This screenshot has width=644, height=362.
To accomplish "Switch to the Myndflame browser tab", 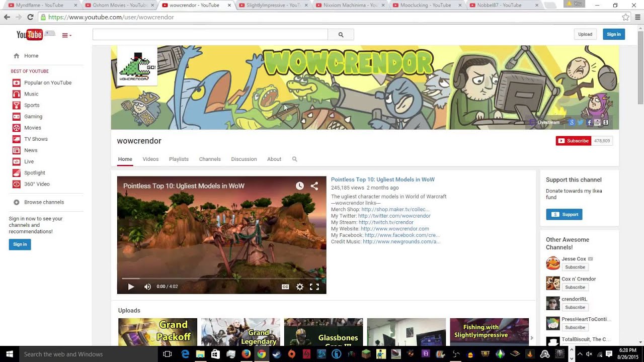I will (42, 5).
